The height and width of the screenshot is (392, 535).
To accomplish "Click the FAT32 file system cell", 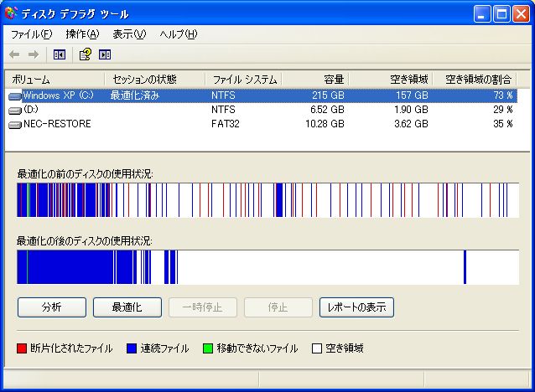I will (226, 124).
